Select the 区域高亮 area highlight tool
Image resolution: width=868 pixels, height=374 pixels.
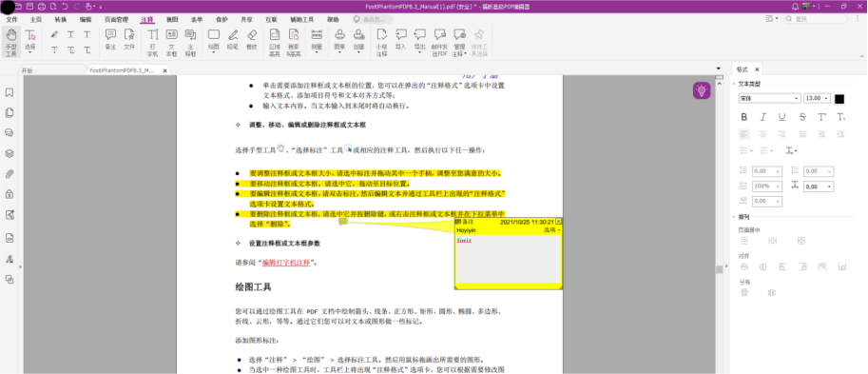click(275, 43)
